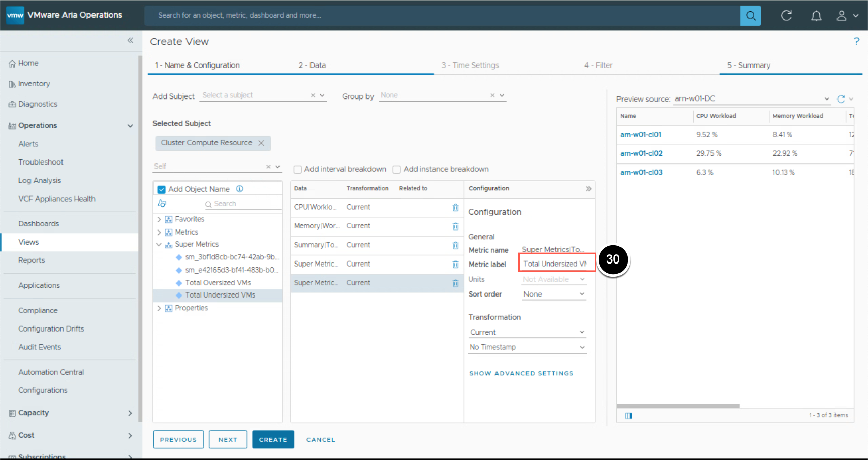
Task: Click the global search magnifier button
Action: pyautogui.click(x=750, y=16)
